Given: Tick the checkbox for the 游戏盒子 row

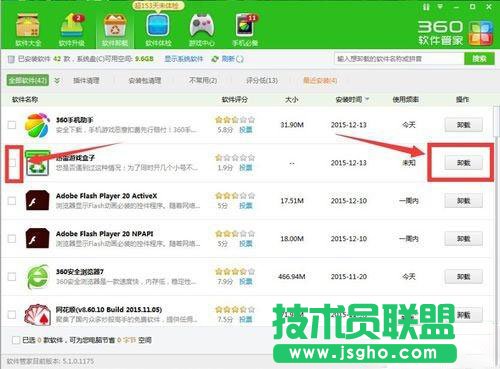Looking at the screenshot, I should pos(12,163).
